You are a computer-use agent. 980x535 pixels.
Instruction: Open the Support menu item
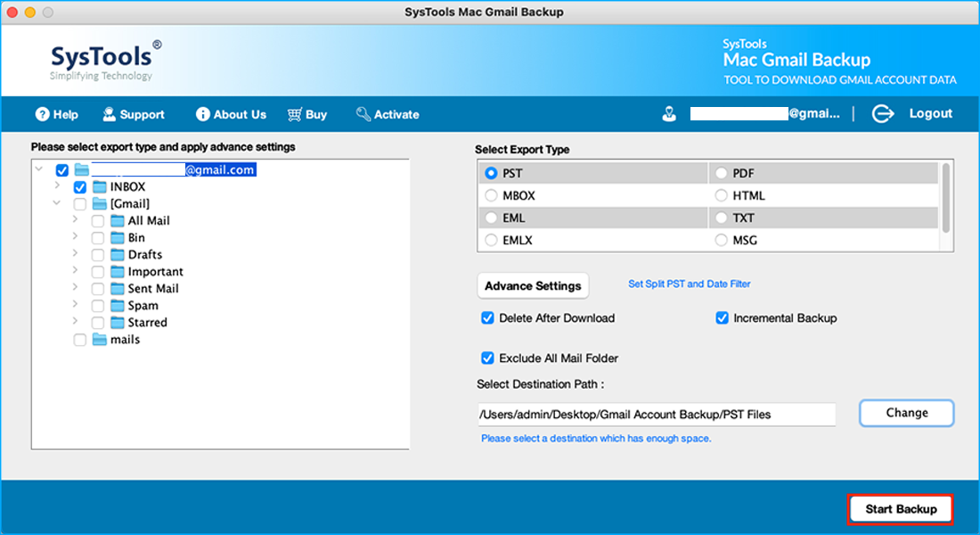[x=134, y=114]
